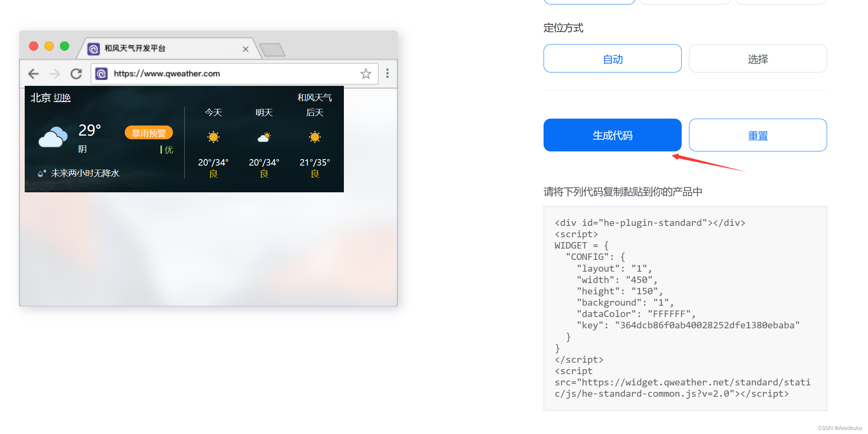Click the yellow minimize dot
Viewport: 868px width, 434px height.
[x=49, y=46]
